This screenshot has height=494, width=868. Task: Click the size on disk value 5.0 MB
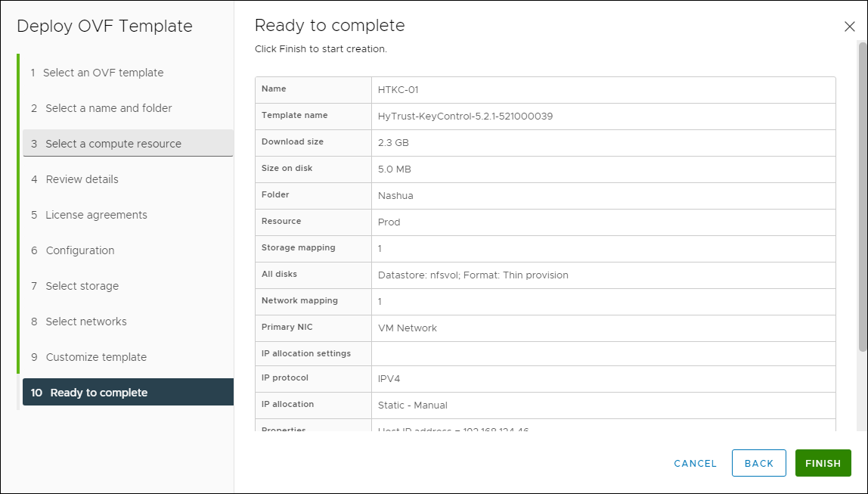click(x=394, y=169)
